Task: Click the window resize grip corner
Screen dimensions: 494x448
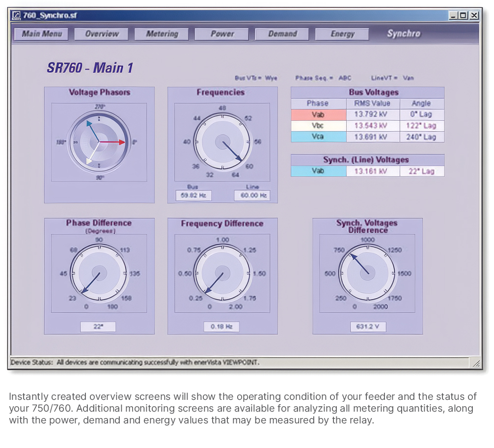Action: pos(476,363)
